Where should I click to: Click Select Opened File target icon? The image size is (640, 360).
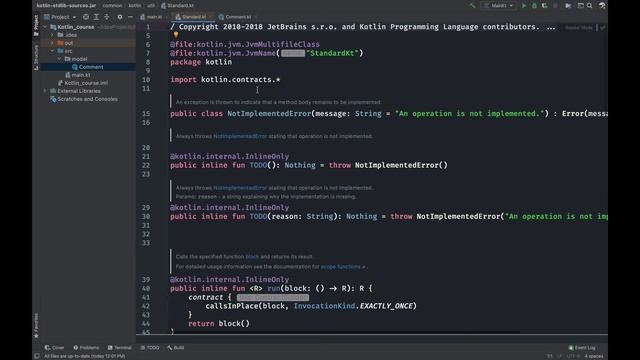(x=86, y=17)
